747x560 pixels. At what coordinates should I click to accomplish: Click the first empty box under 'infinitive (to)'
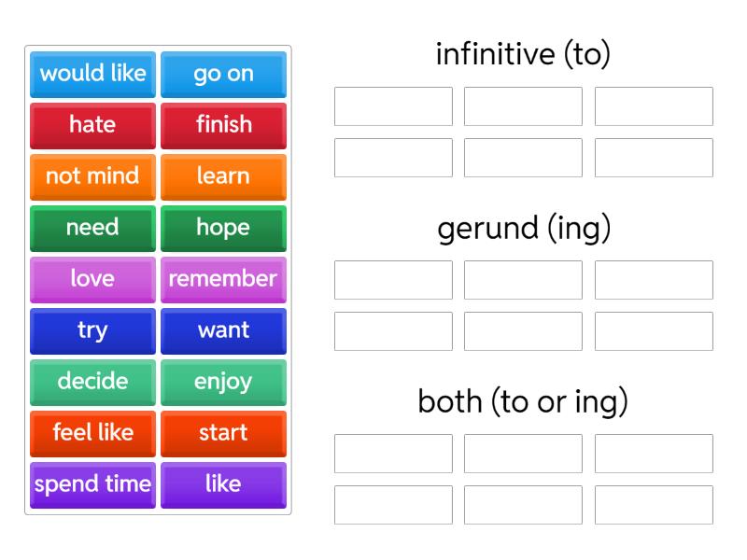pos(393,105)
